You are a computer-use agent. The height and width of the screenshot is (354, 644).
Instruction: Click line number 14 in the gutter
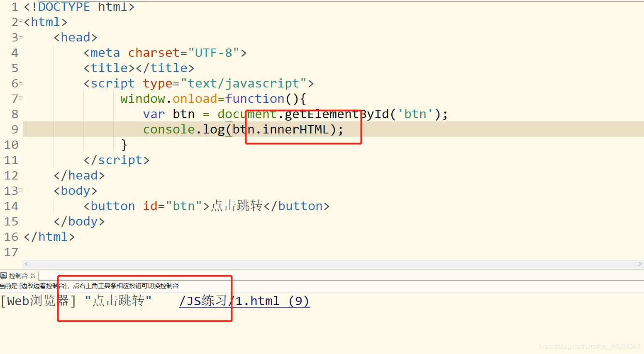[x=11, y=206]
